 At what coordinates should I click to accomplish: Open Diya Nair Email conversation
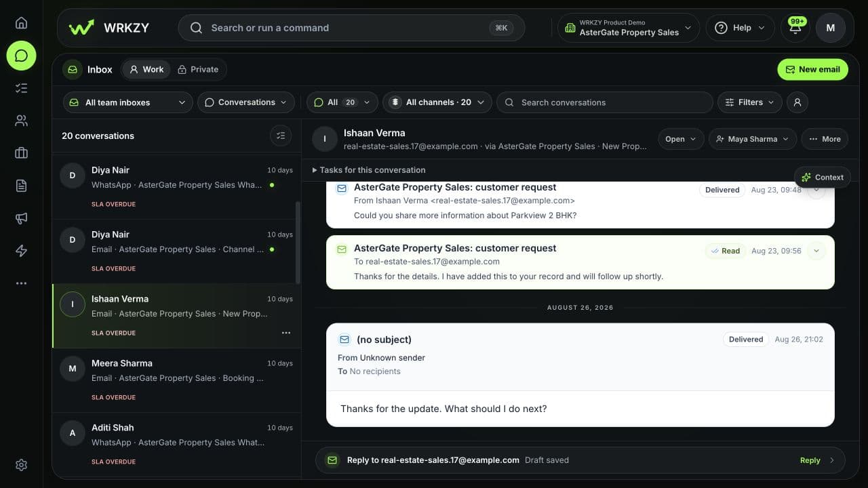(x=176, y=251)
